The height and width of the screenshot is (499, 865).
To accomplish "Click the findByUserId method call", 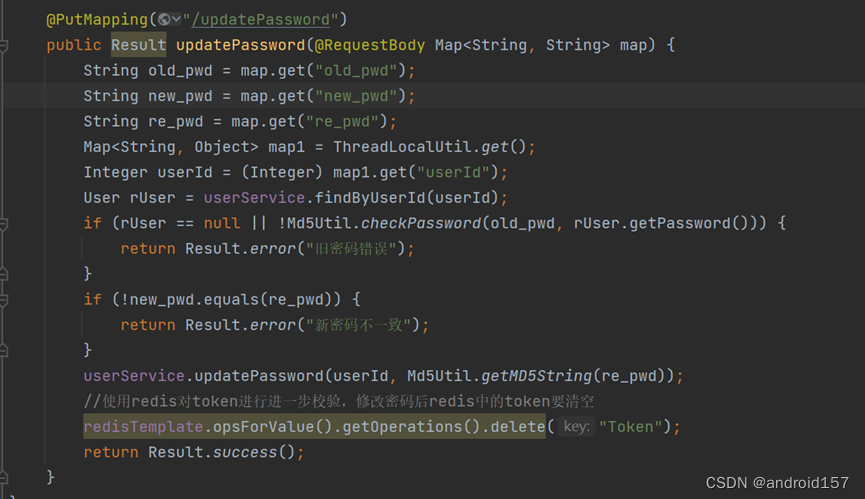I will coord(370,197).
